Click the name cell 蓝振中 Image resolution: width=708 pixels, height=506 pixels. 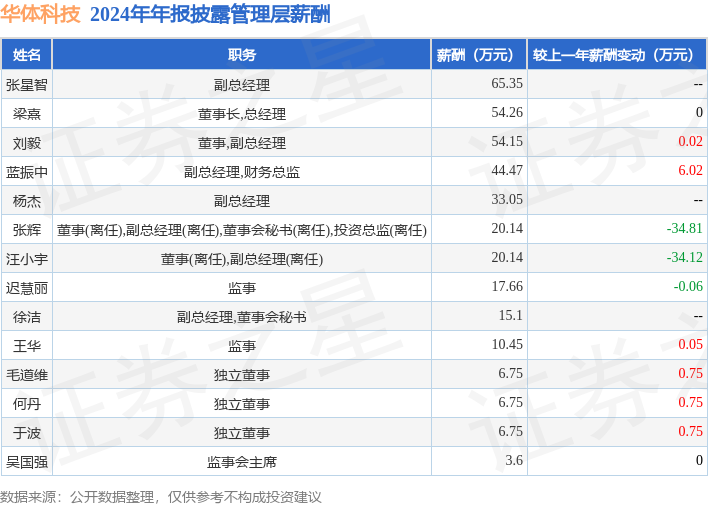point(27,172)
